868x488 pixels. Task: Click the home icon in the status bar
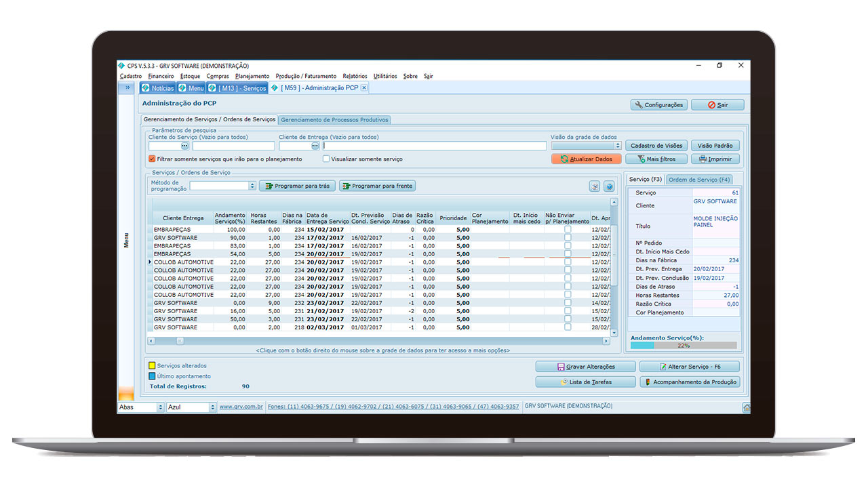(746, 407)
